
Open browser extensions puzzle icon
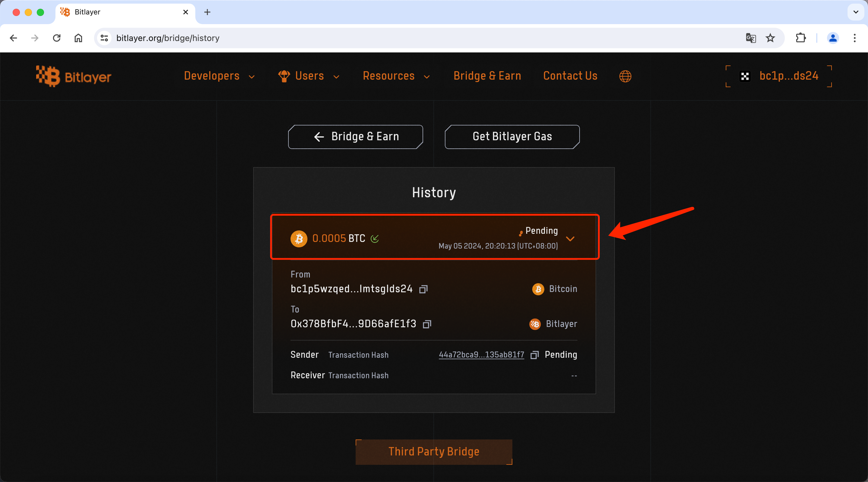coord(800,38)
